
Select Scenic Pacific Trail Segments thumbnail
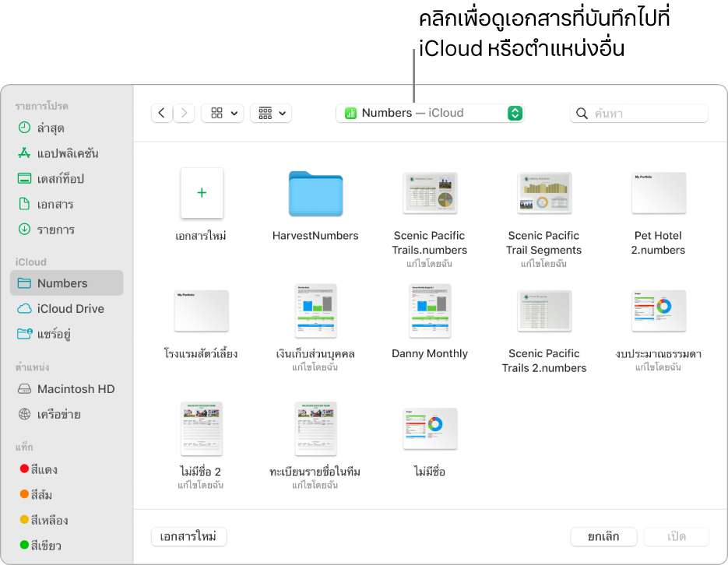544,193
